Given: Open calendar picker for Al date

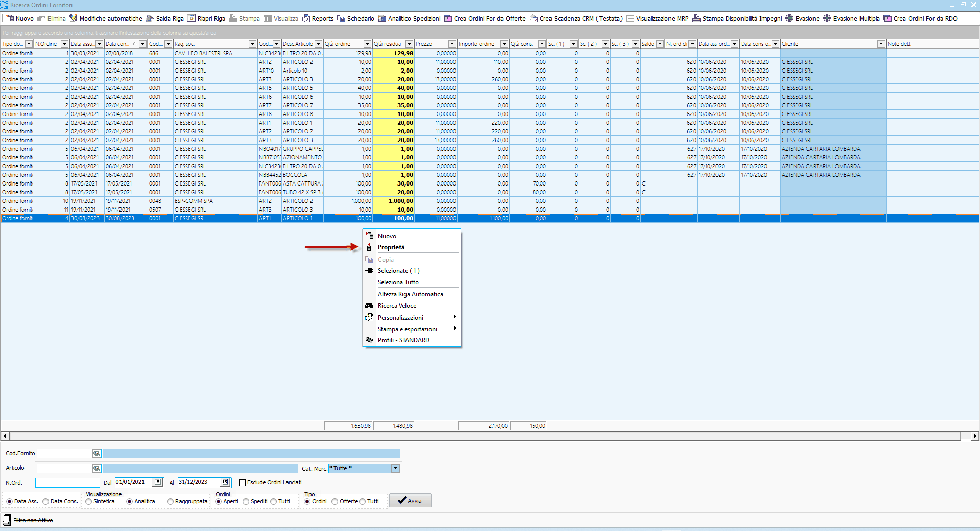Looking at the screenshot, I should (225, 482).
